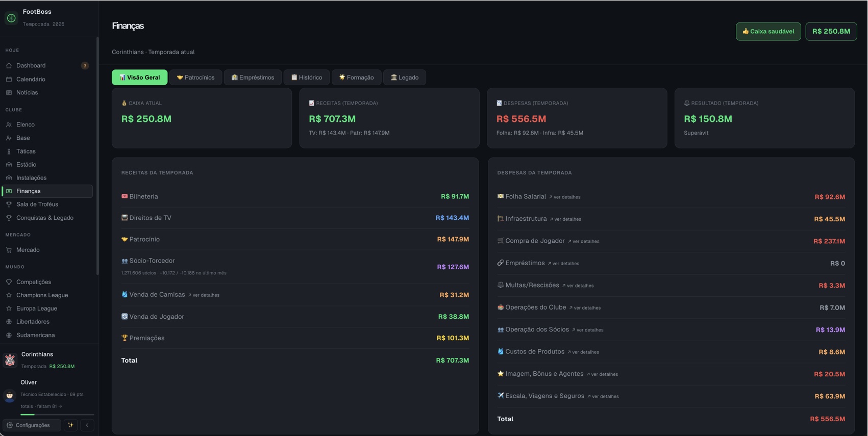Click the coach progress bar under Oliver
868x436 pixels.
click(x=57, y=415)
